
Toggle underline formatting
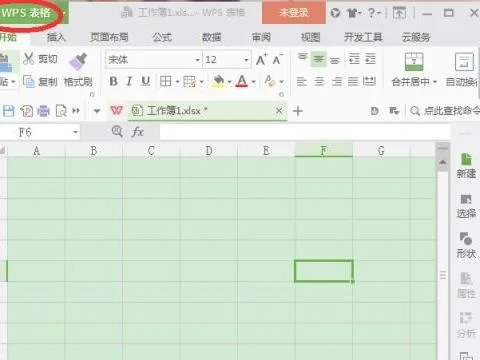coord(145,81)
